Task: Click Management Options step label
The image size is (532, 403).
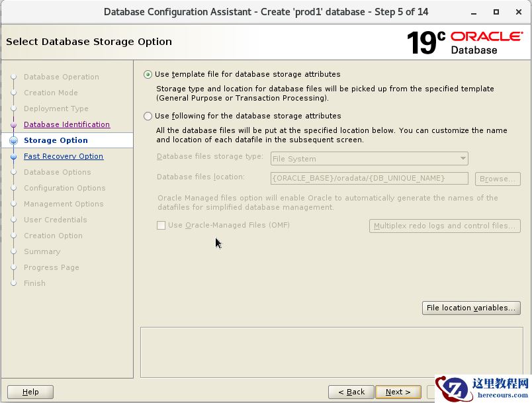Action: [x=64, y=204]
